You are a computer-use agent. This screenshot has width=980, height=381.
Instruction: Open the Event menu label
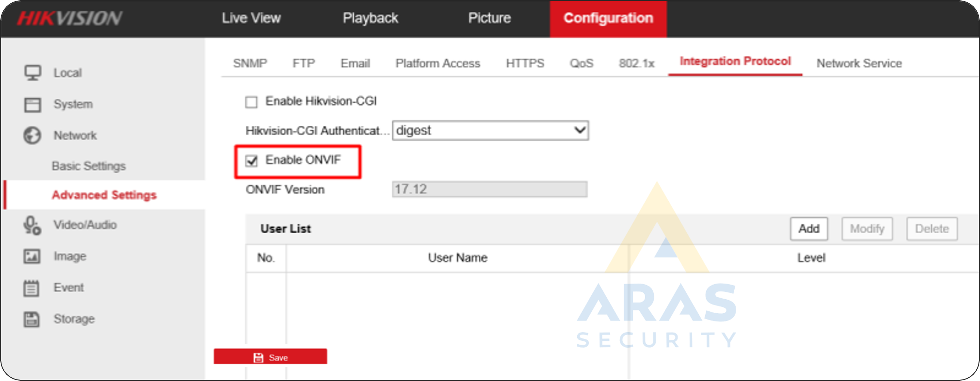click(69, 288)
